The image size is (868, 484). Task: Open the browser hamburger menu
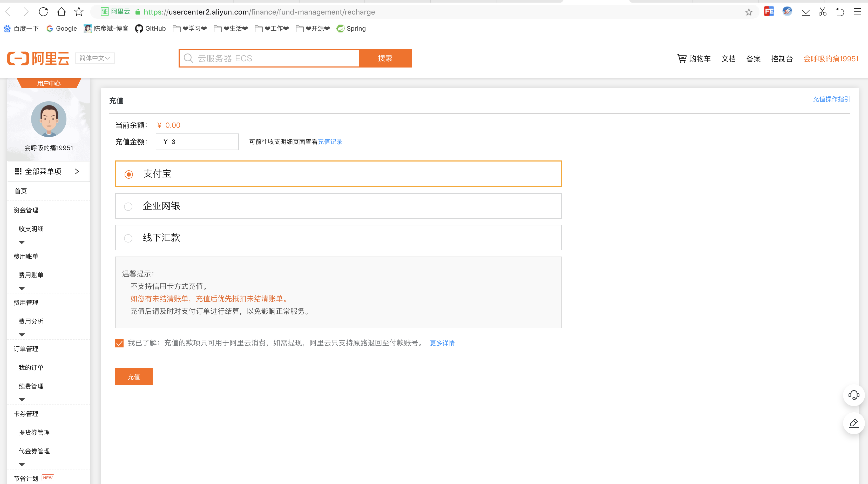pos(857,12)
